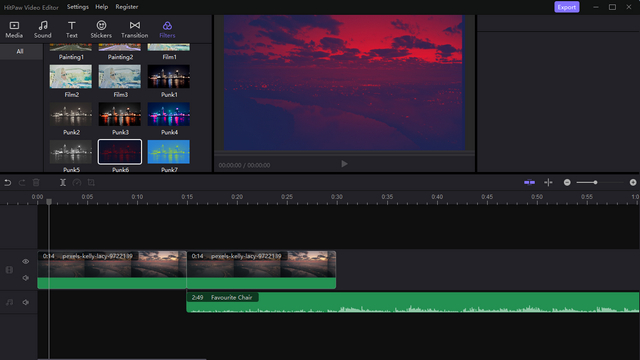The height and width of the screenshot is (360, 640).
Task: Click the redo icon
Action: click(22, 182)
